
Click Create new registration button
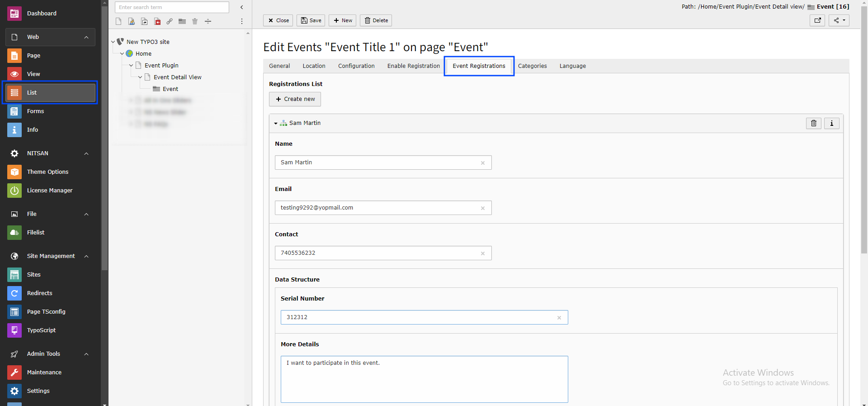[x=295, y=99]
